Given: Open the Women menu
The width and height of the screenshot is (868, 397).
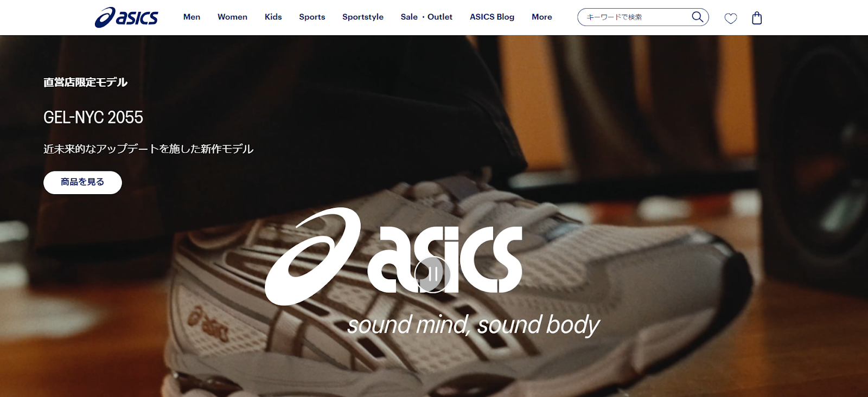Looking at the screenshot, I should [x=232, y=17].
